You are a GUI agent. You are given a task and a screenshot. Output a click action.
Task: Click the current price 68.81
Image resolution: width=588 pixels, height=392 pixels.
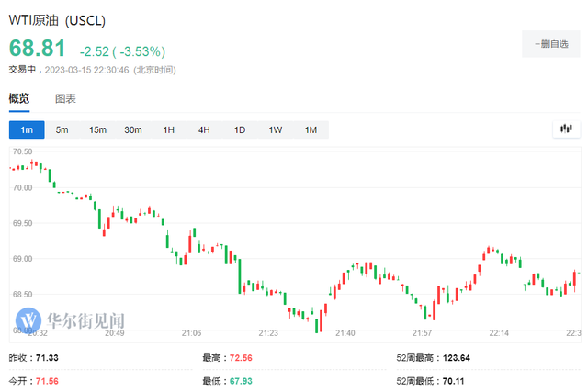(38, 48)
